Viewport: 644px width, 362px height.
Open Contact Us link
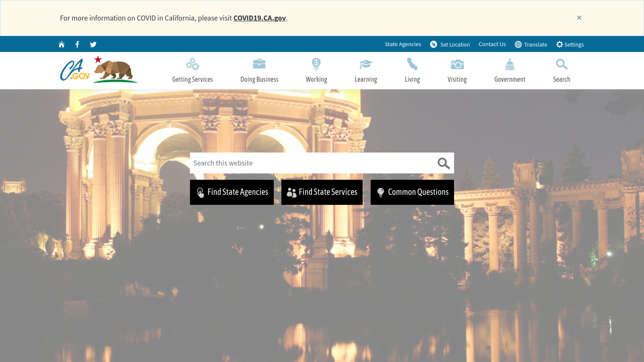(x=492, y=44)
